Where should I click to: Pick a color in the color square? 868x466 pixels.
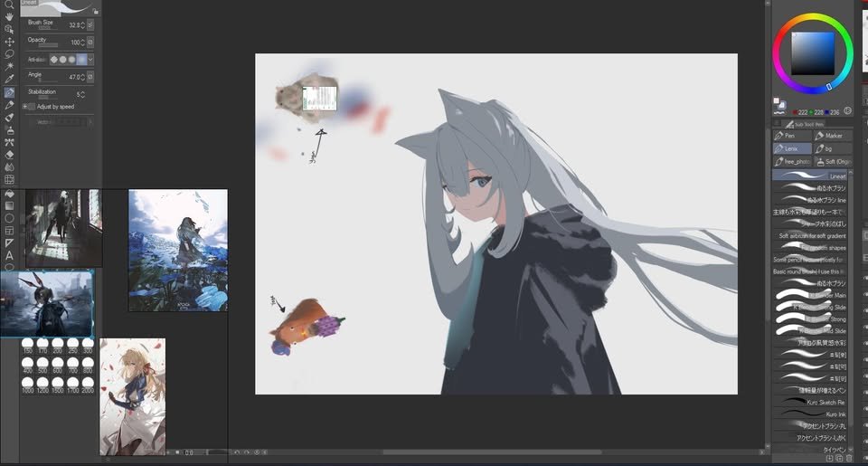(x=813, y=53)
